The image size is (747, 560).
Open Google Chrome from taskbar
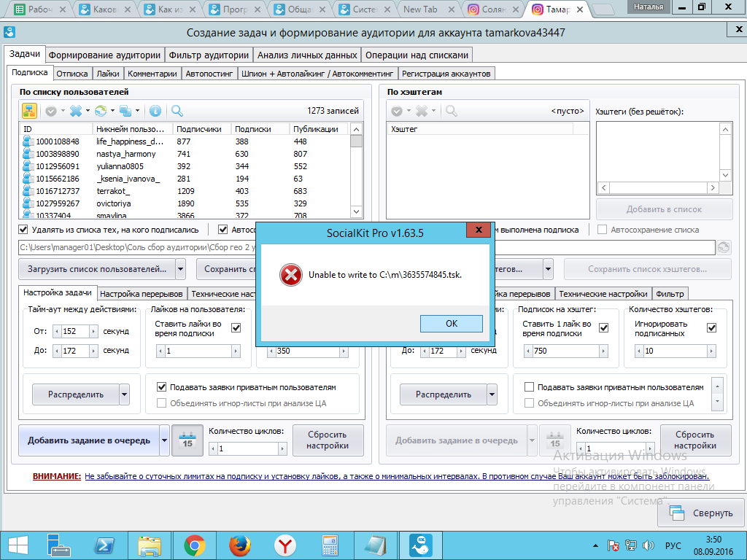coord(195,545)
